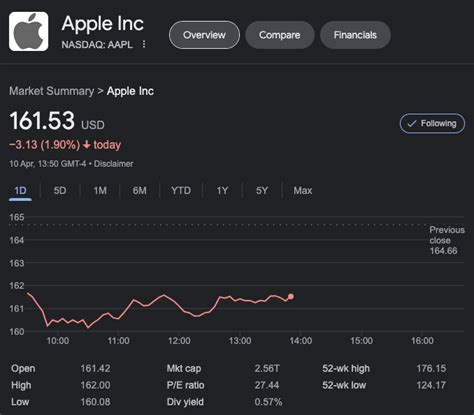Click the 165 price axis label

coord(17,217)
